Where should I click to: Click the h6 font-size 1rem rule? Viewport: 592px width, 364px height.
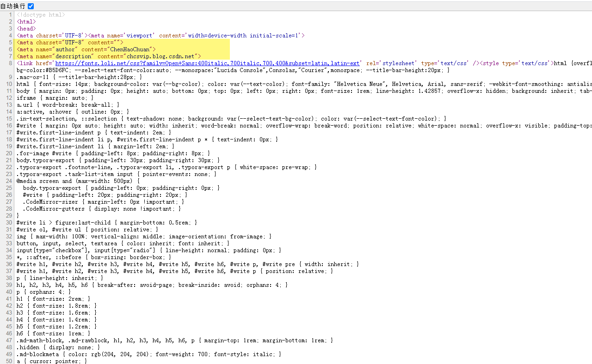coord(54,334)
